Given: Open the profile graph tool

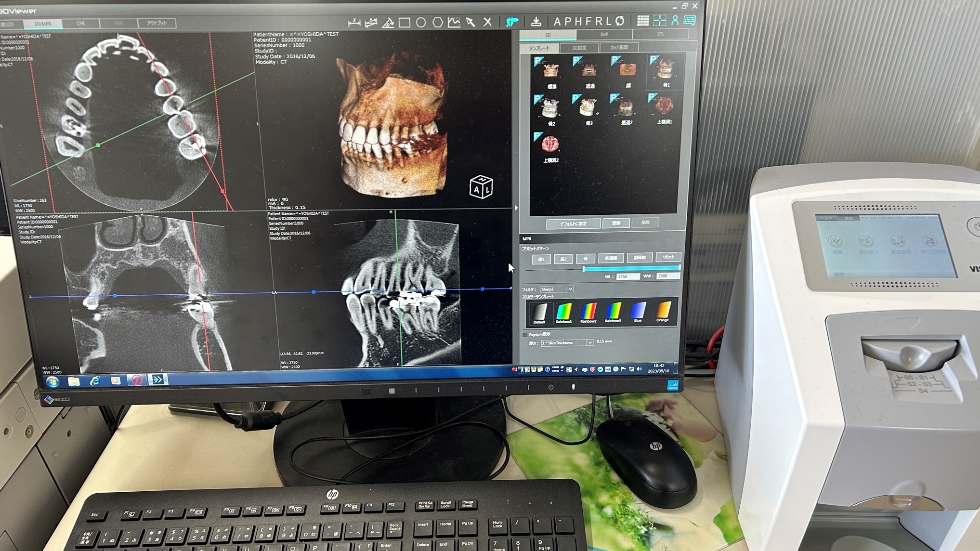Looking at the screenshot, I should click(454, 22).
